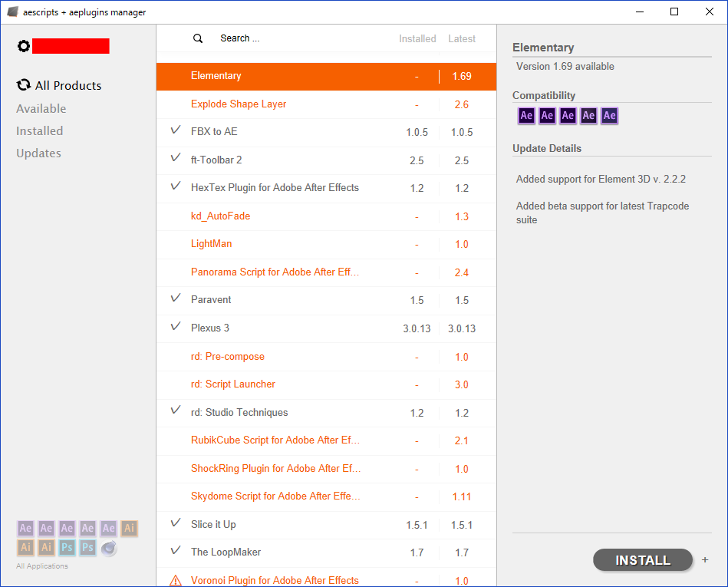Click the checkmark beside ft-Toolbar 2
Image resolution: width=728 pixels, height=587 pixels.
(176, 158)
